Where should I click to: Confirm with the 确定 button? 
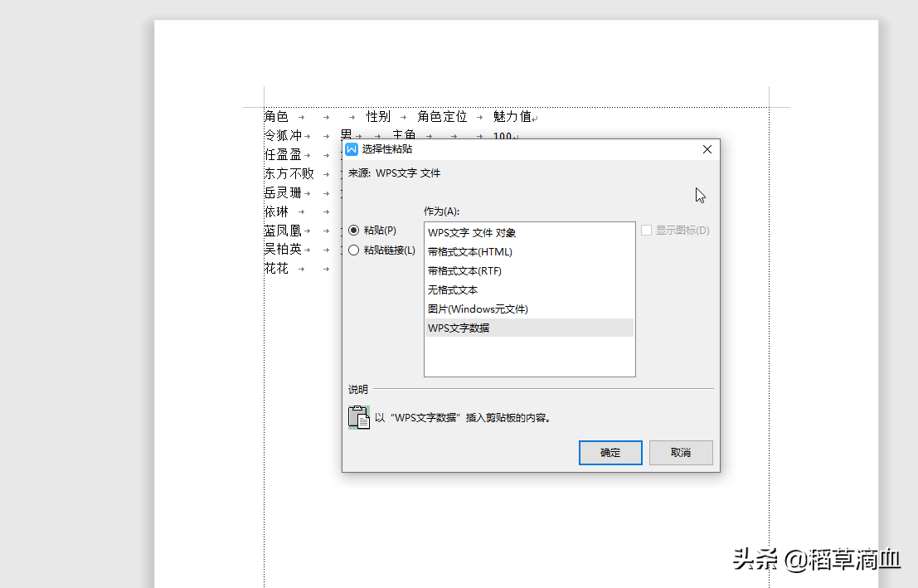(x=610, y=453)
